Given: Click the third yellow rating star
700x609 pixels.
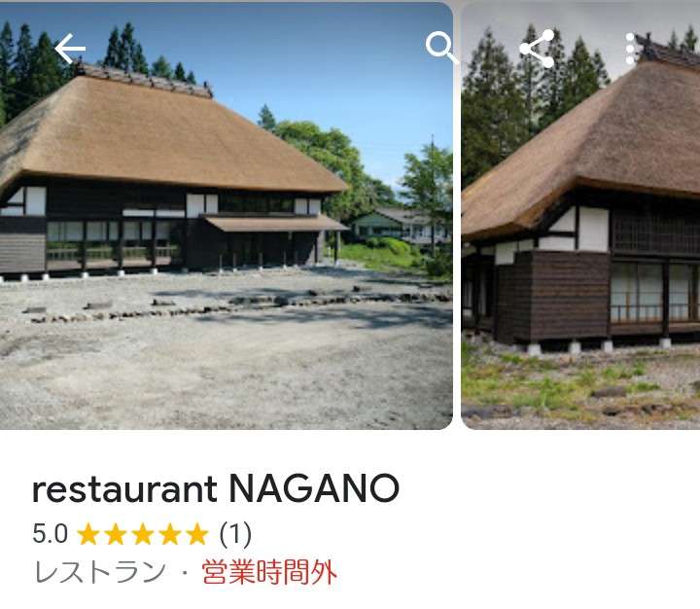Looking at the screenshot, I should [x=143, y=534].
